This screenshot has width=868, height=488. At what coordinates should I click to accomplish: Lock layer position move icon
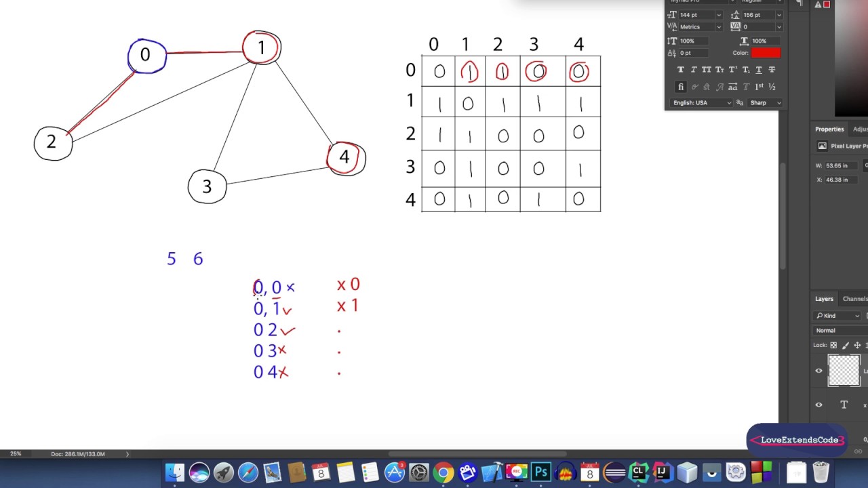pos(857,345)
